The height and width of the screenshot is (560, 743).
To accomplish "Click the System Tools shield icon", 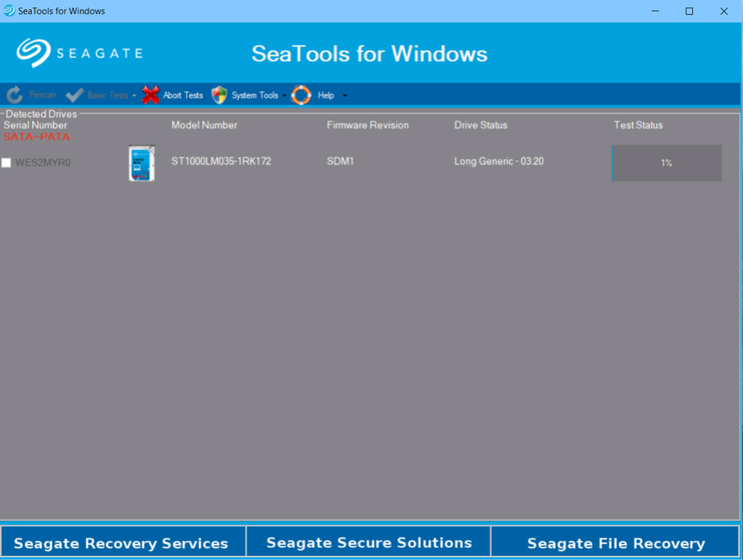I will (x=219, y=95).
